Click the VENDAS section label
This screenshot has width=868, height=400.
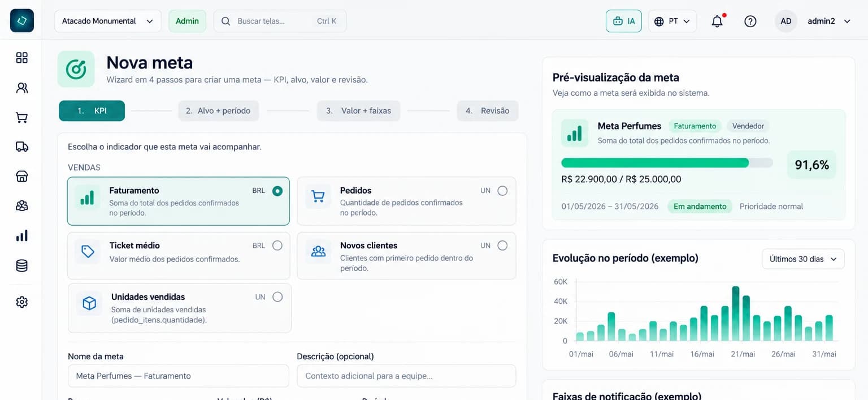click(84, 167)
